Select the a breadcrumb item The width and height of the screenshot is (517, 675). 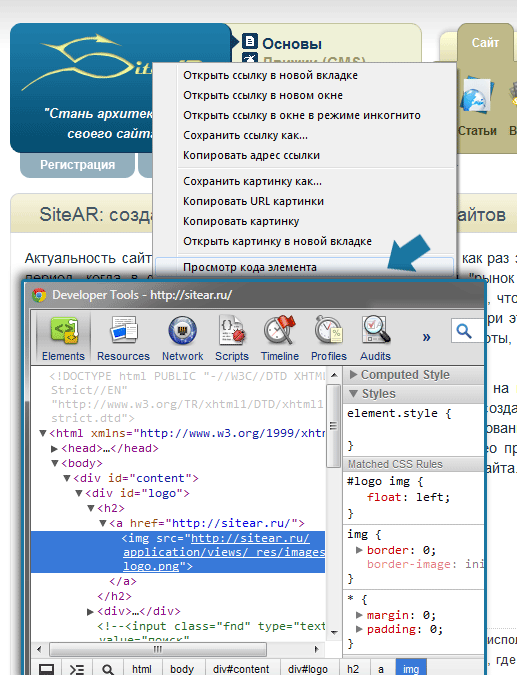pos(381,669)
